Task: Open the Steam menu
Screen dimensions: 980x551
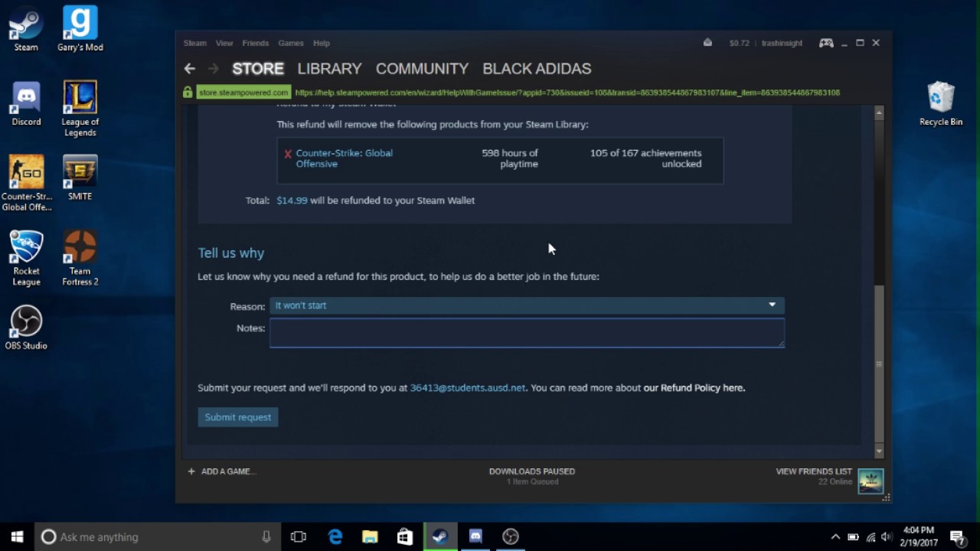Action: pos(195,43)
